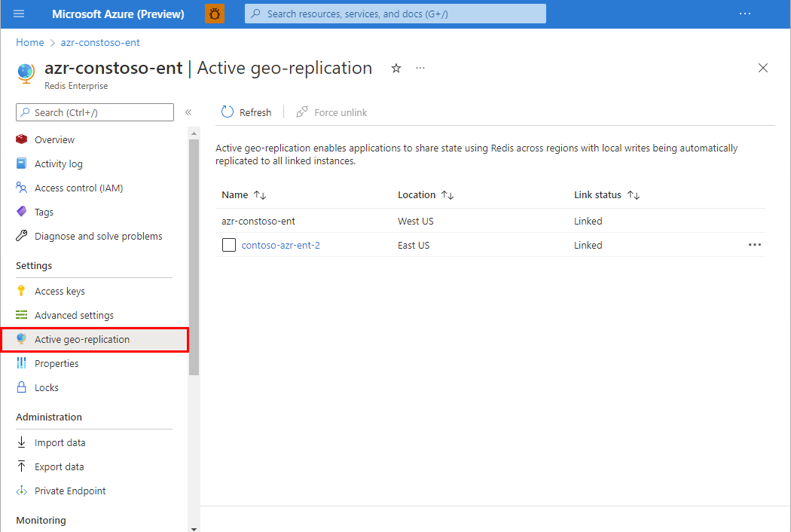The image size is (791, 532).
Task: Click the global search bar
Action: coord(395,13)
